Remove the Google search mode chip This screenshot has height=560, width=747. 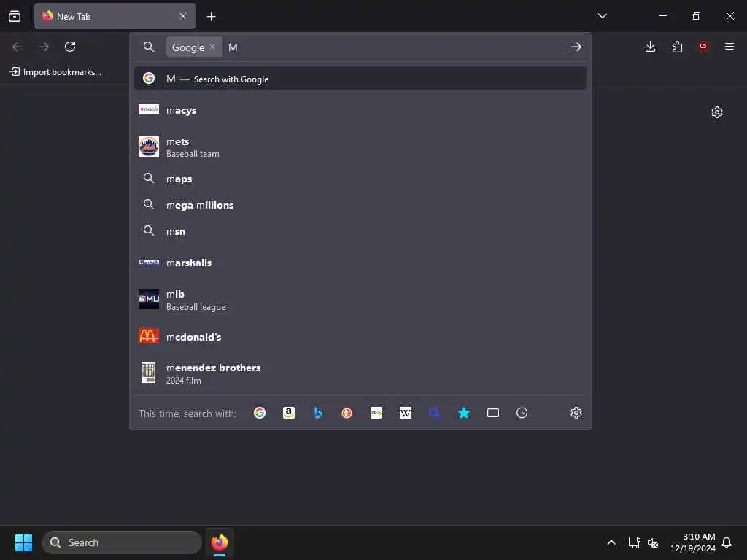[x=212, y=47]
